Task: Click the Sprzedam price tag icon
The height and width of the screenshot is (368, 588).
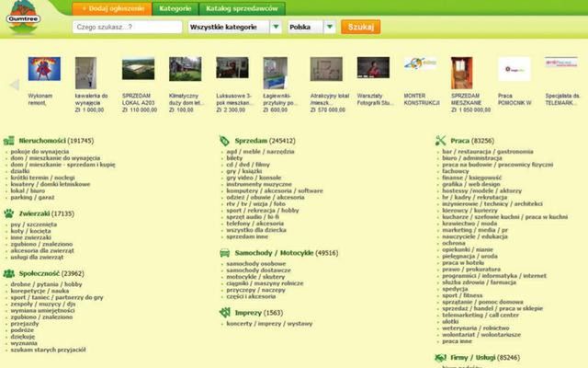Action: point(224,141)
